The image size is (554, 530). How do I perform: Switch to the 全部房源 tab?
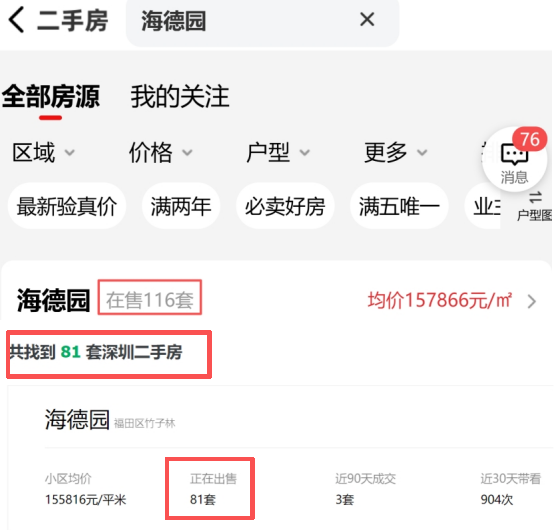coord(51,96)
